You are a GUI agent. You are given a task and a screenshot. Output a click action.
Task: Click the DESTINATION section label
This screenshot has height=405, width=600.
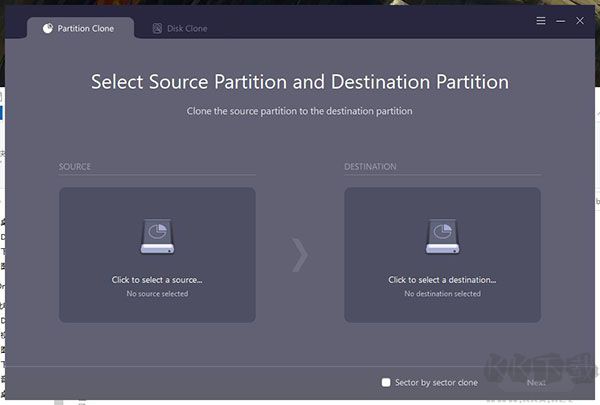pyautogui.click(x=370, y=167)
